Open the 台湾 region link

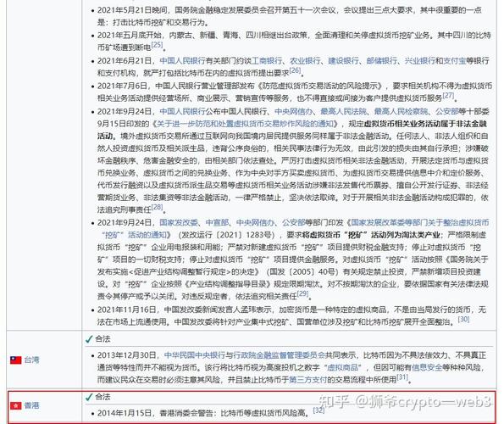tap(31, 360)
